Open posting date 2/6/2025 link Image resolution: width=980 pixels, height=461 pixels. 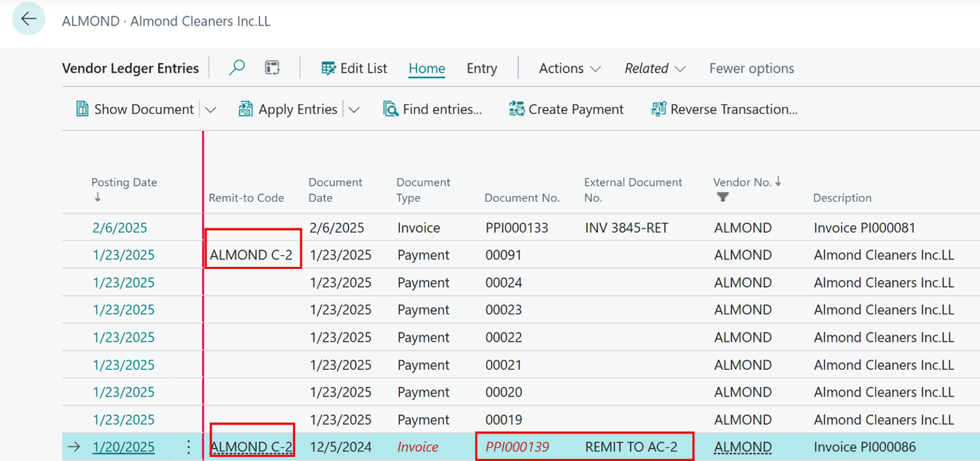[120, 228]
